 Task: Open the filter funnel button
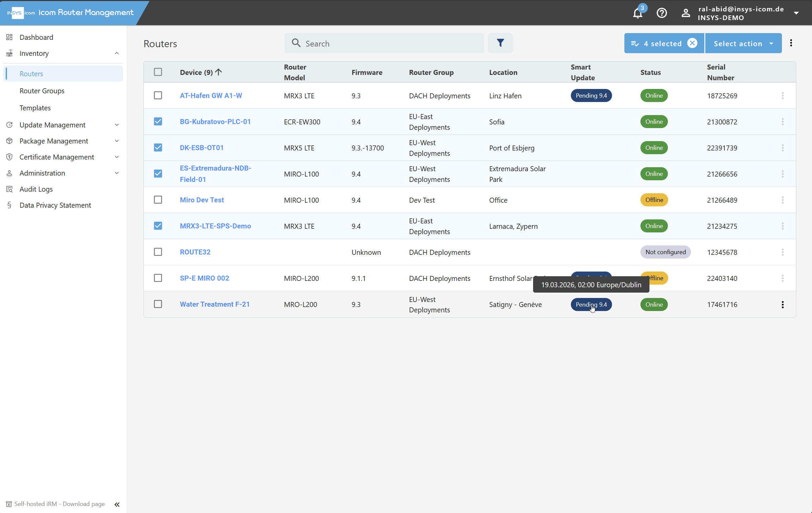click(x=500, y=43)
